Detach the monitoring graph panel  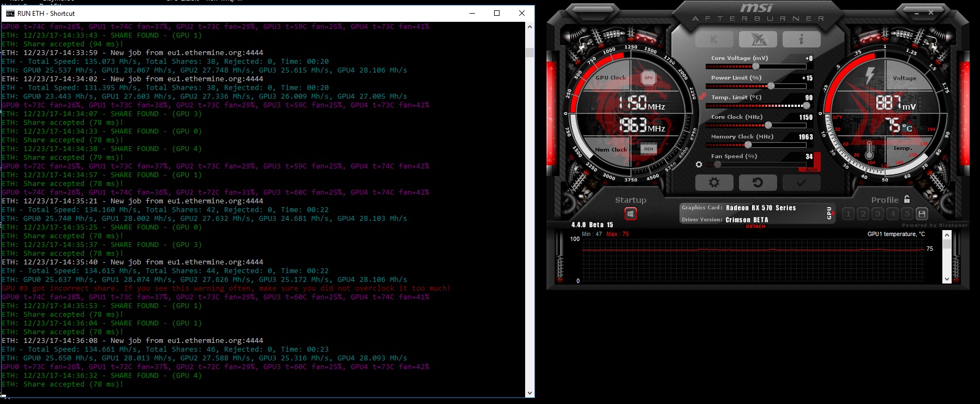[x=755, y=226]
